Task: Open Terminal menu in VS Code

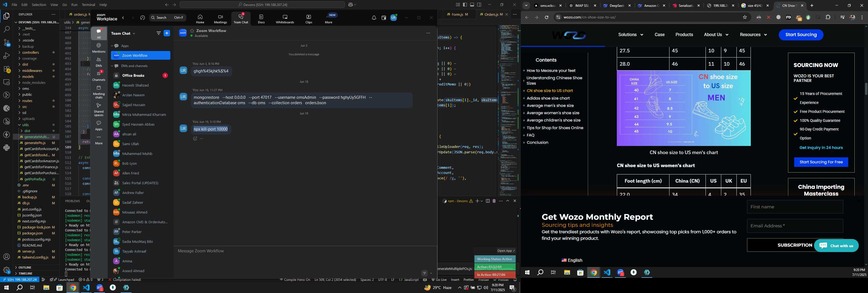Action: (89, 5)
